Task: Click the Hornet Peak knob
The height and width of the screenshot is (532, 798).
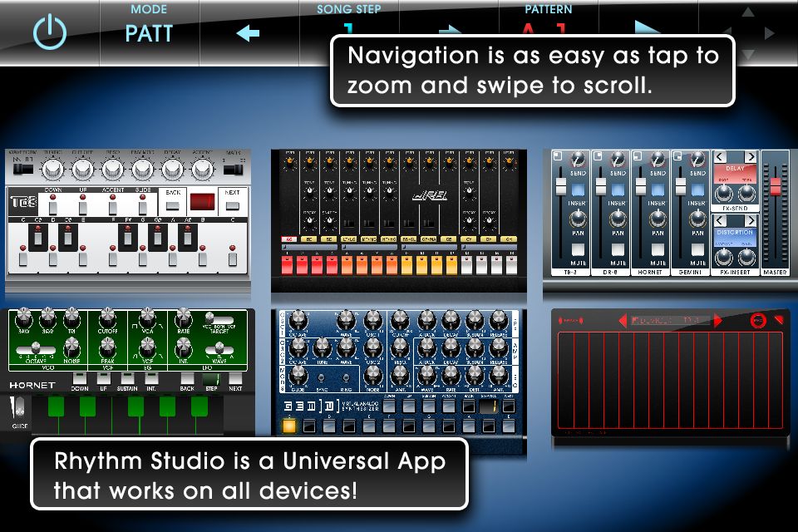Action: pyautogui.click(x=107, y=348)
